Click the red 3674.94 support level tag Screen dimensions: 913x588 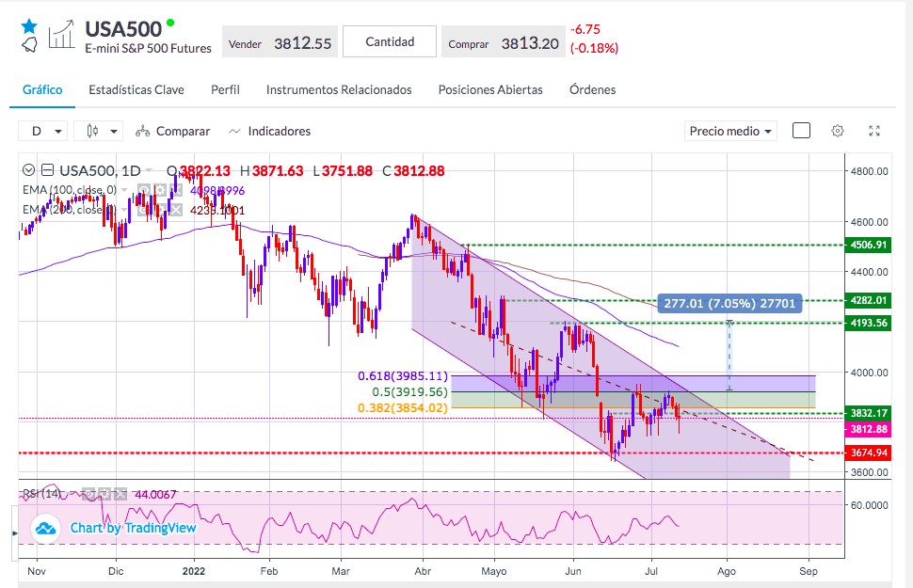pos(868,453)
